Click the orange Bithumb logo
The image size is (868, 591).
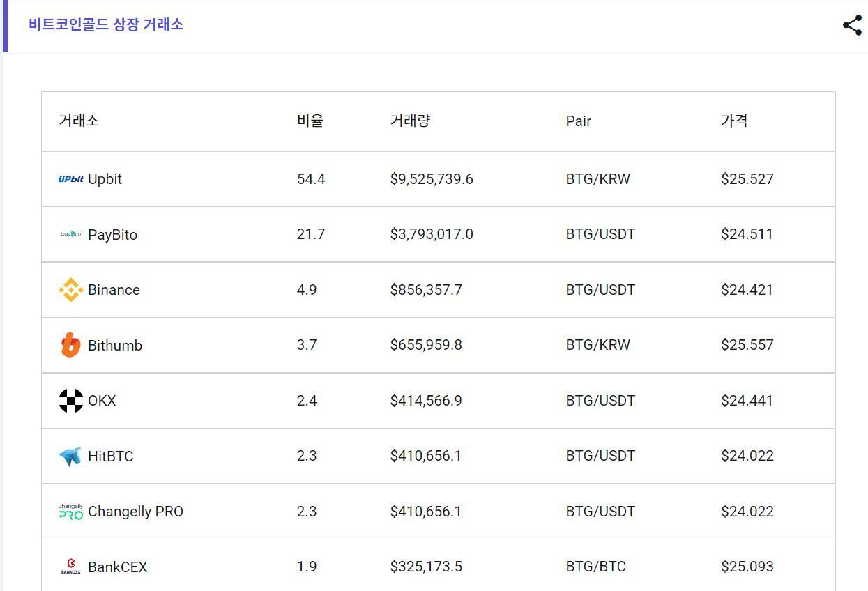coord(71,345)
